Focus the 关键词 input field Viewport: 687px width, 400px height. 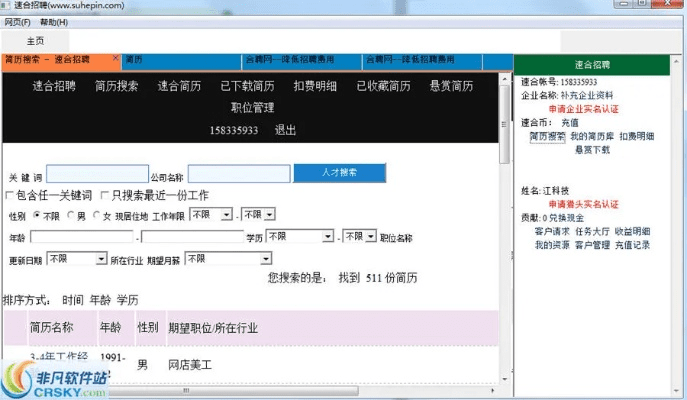pos(97,174)
